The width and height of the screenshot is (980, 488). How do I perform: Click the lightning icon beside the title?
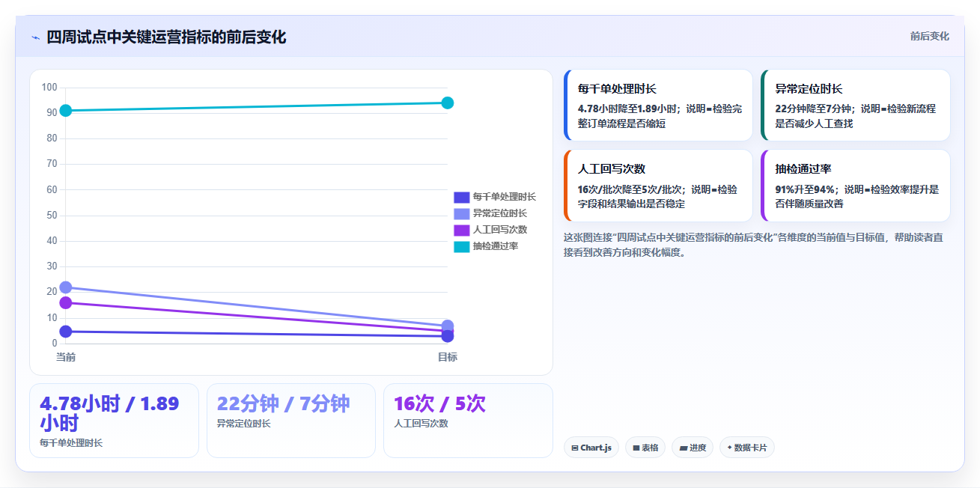tap(35, 37)
